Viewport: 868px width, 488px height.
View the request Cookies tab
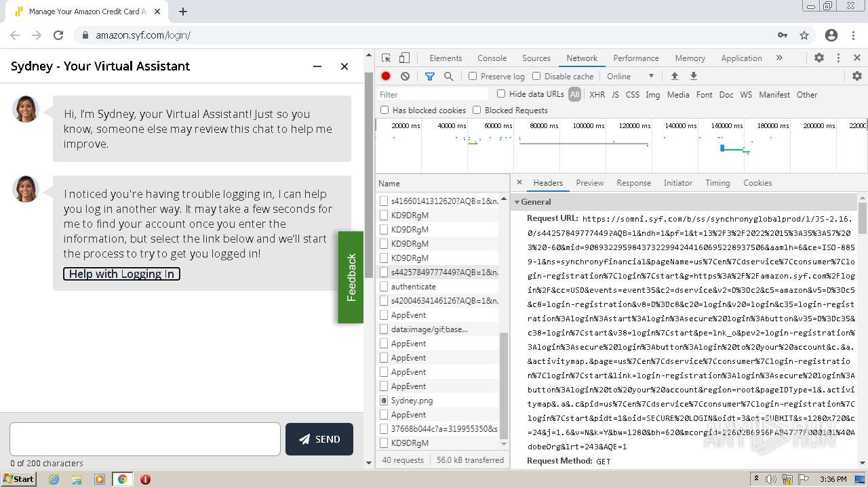point(757,183)
